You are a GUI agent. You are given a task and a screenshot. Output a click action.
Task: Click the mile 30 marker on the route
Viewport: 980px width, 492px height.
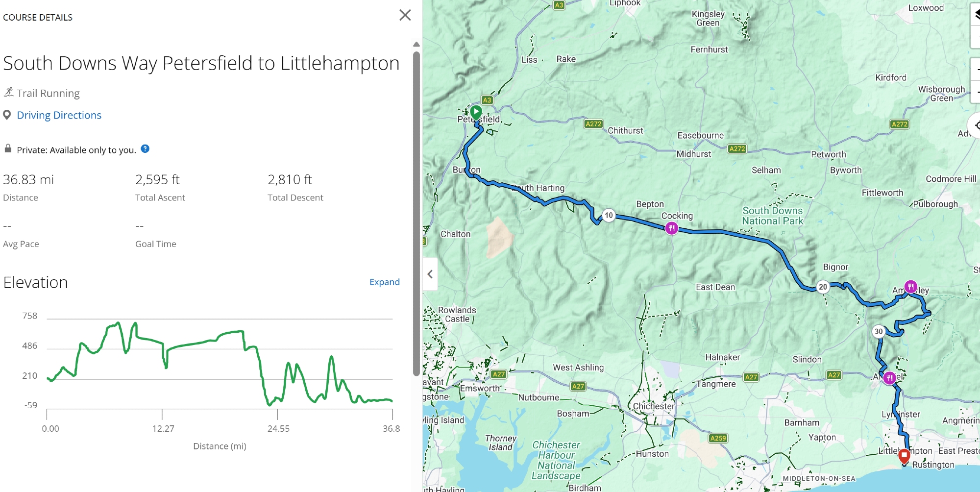[879, 331]
